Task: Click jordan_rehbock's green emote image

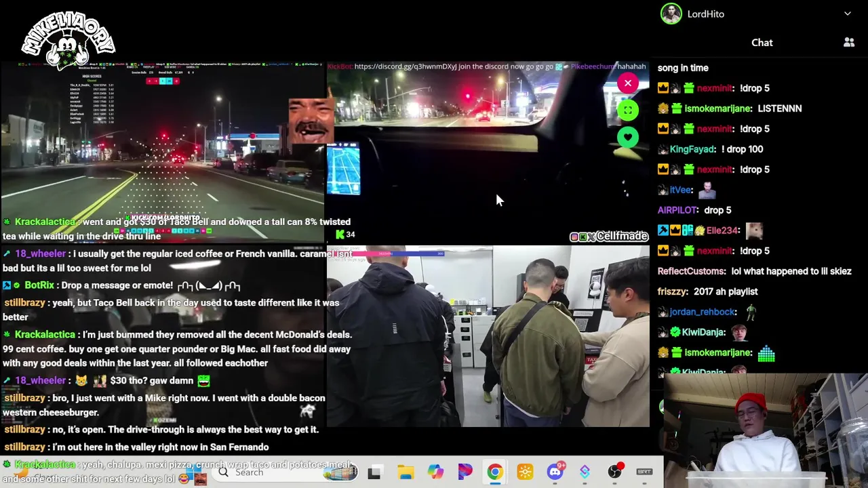Action: (751, 312)
